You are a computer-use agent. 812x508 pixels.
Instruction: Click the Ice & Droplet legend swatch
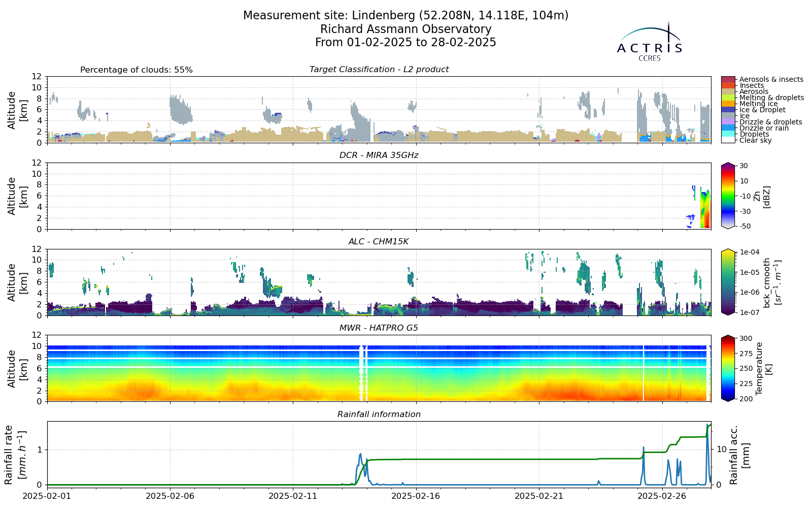click(x=728, y=110)
